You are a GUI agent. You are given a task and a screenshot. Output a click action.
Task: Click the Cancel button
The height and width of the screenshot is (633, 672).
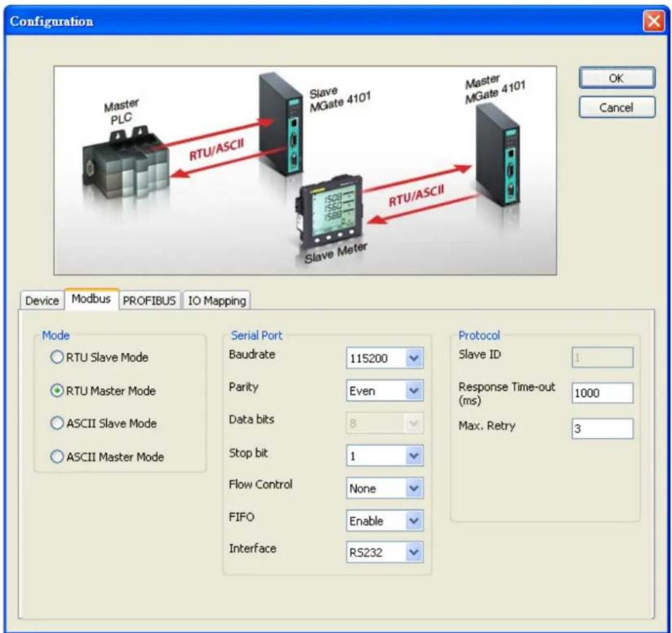click(x=617, y=107)
